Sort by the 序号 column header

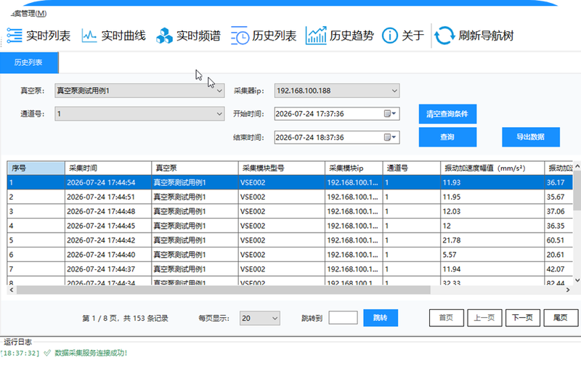[x=36, y=168]
